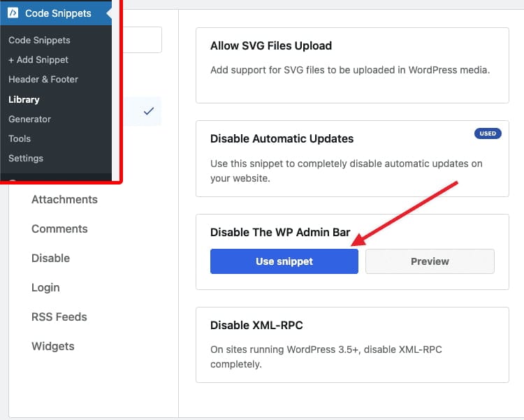
Task: Open the Header & Footer page
Action: (x=43, y=80)
